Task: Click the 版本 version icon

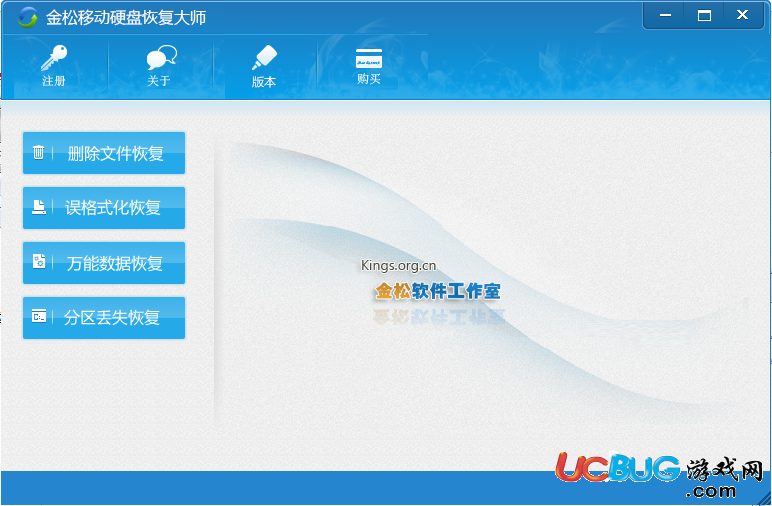Action: (x=264, y=58)
